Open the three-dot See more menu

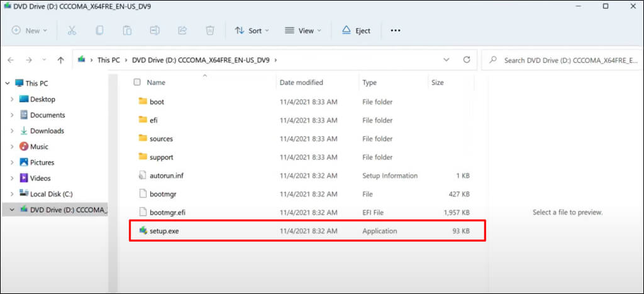(396, 30)
